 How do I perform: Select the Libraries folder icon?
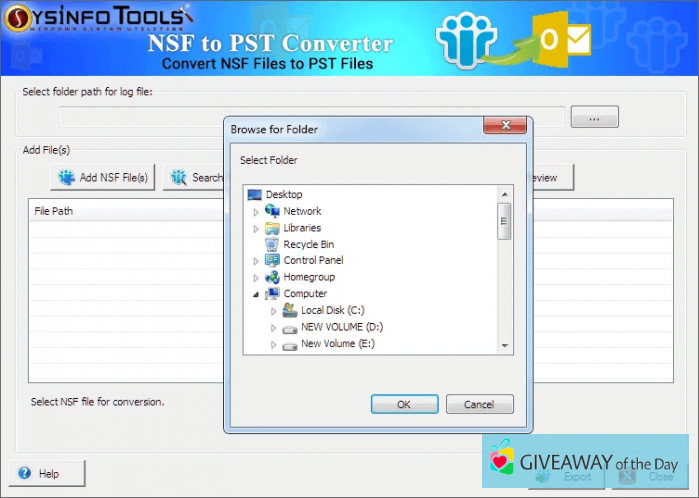[272, 228]
